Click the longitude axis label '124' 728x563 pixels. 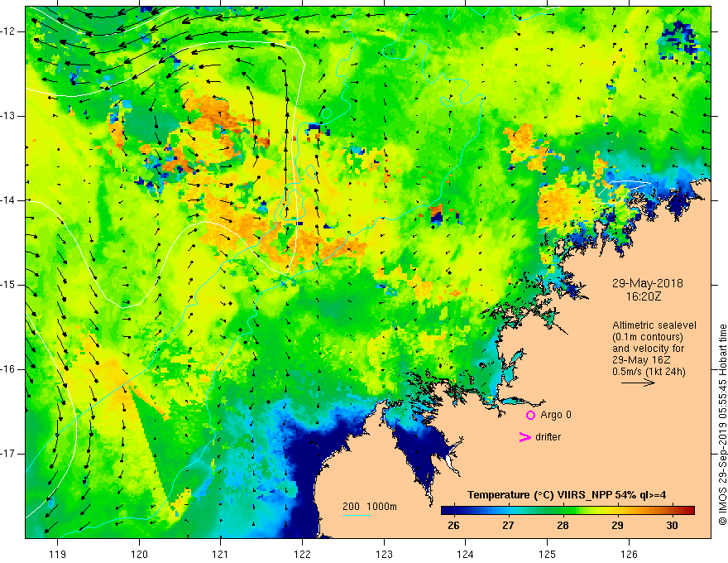466,554
